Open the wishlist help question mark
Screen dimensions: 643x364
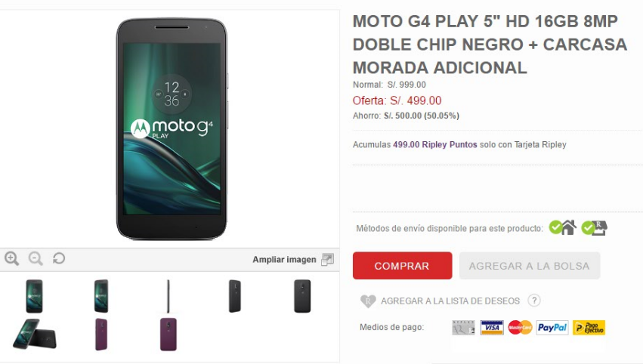pos(534,301)
